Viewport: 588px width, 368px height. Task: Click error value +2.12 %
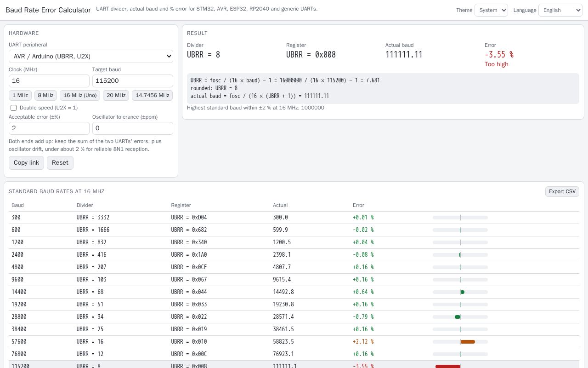pos(363,341)
